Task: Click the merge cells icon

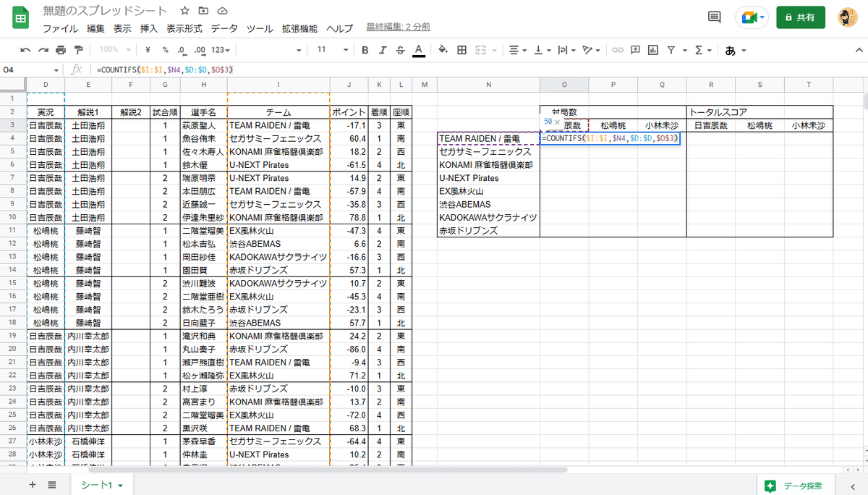Action: point(479,50)
